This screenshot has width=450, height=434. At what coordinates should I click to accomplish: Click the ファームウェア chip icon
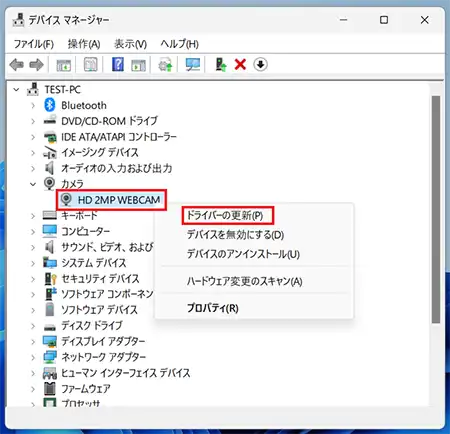(50, 388)
